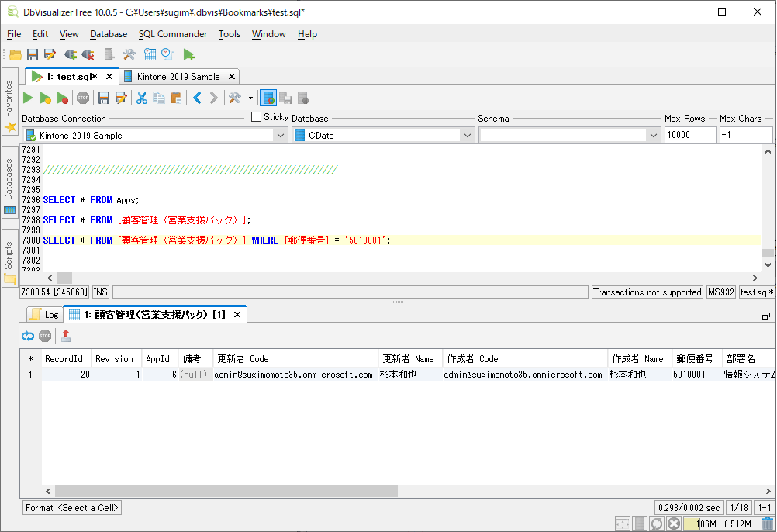This screenshot has width=777, height=532.
Task: Sort by the Revision column header
Action: pyautogui.click(x=116, y=358)
